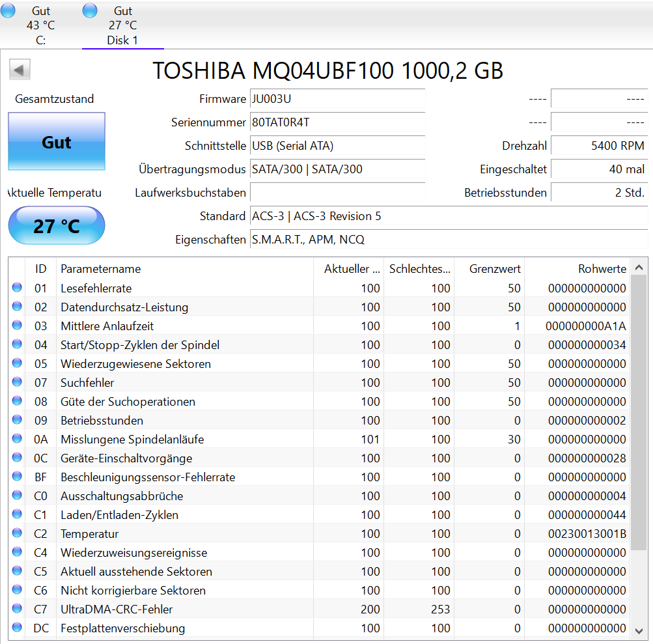Click status dot of Nicht korrigierbare Sektoren row
The image size is (653, 644).
(x=17, y=589)
